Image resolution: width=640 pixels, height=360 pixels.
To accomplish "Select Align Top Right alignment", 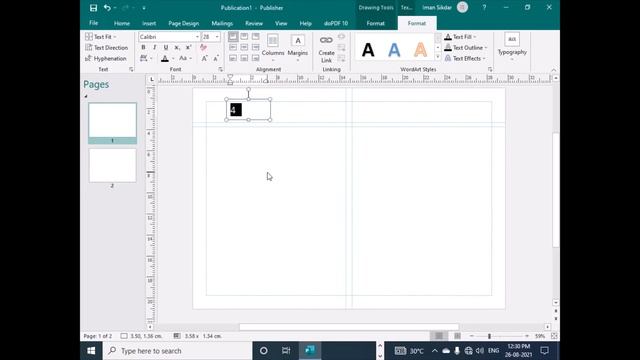I will tap(256, 37).
